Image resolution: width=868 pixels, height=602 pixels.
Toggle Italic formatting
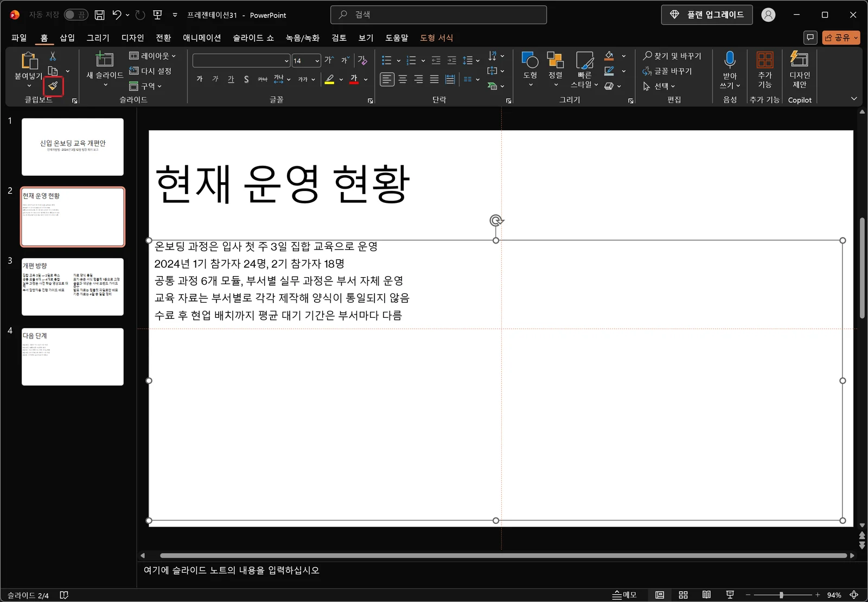pyautogui.click(x=215, y=79)
